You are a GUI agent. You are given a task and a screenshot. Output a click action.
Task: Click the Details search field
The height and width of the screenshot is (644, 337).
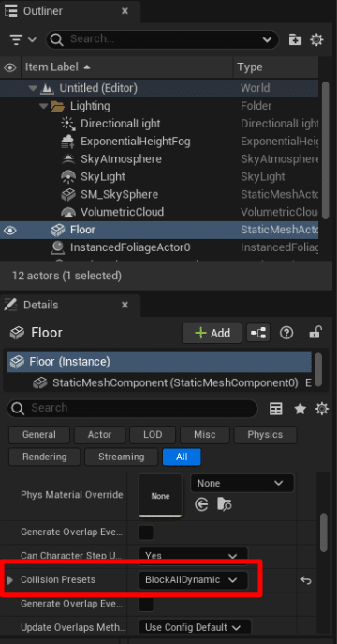(132, 408)
